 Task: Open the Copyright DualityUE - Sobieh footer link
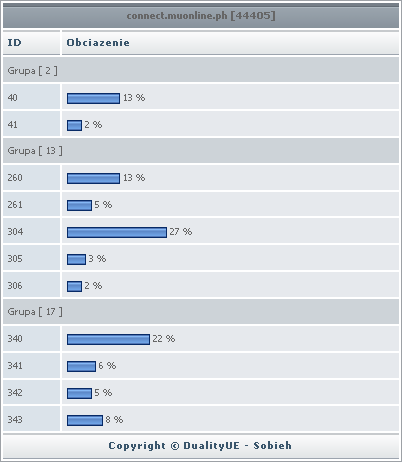click(200, 446)
